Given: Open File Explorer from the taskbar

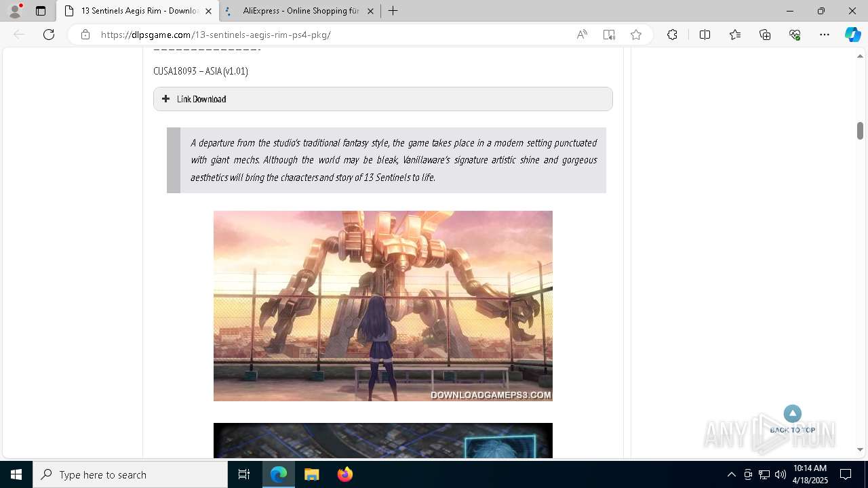Looking at the screenshot, I should coord(311,474).
